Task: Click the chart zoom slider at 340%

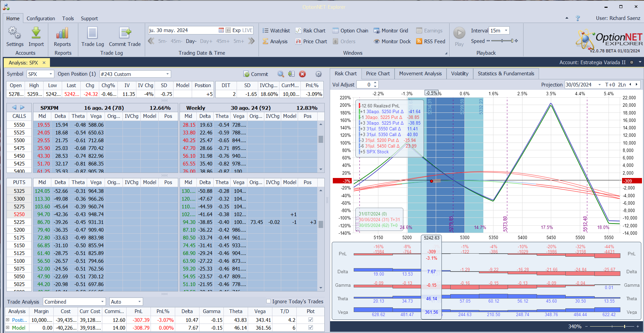Action: tap(612, 326)
